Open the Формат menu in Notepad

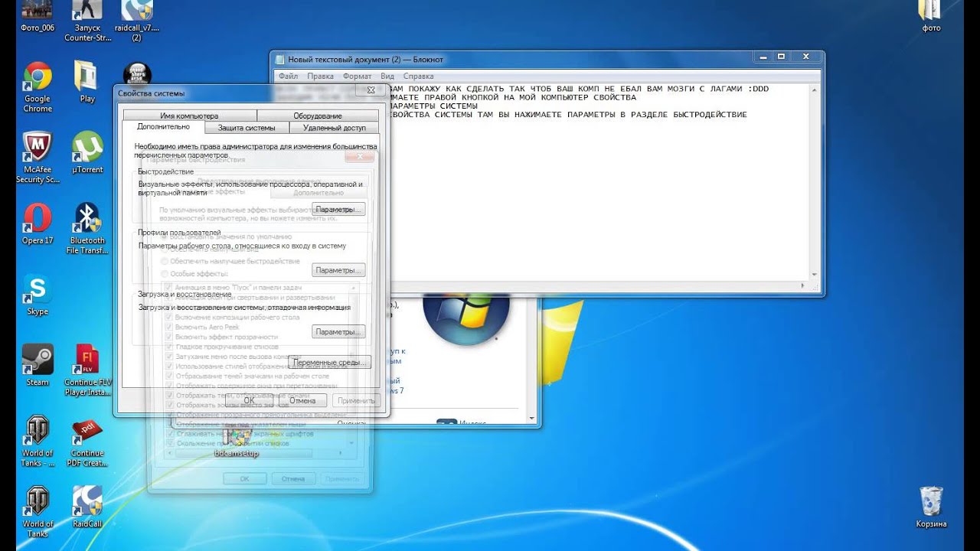click(x=358, y=77)
